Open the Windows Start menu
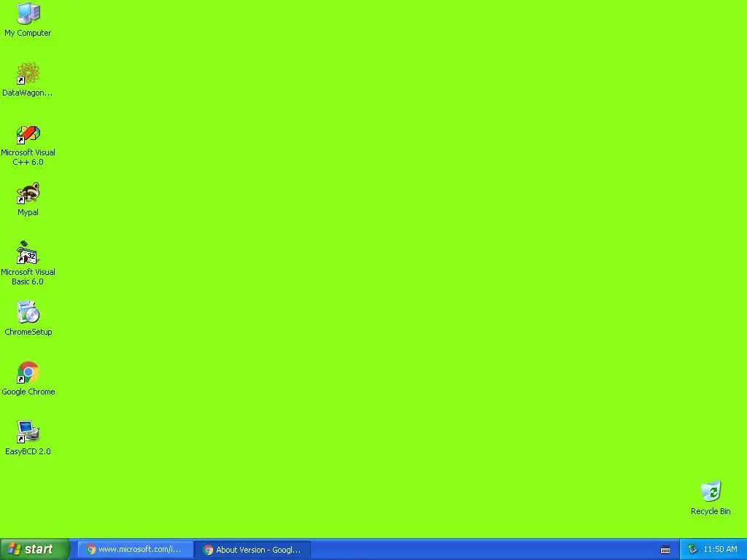This screenshot has width=747, height=560. [x=34, y=549]
